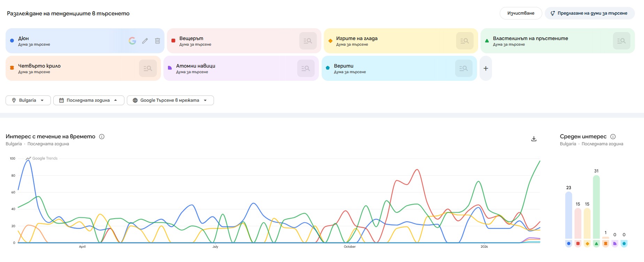Open the Последната година time range dropdown

[89, 100]
